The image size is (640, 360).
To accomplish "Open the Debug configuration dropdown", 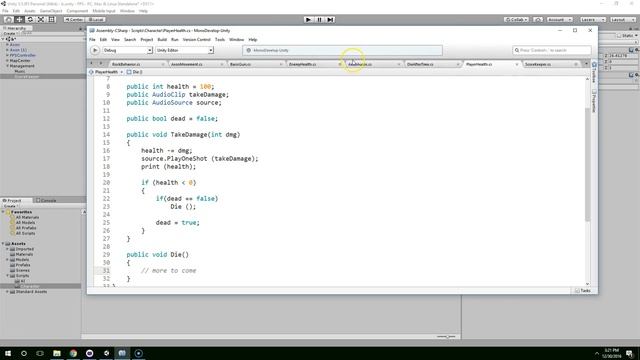I will coord(127,50).
